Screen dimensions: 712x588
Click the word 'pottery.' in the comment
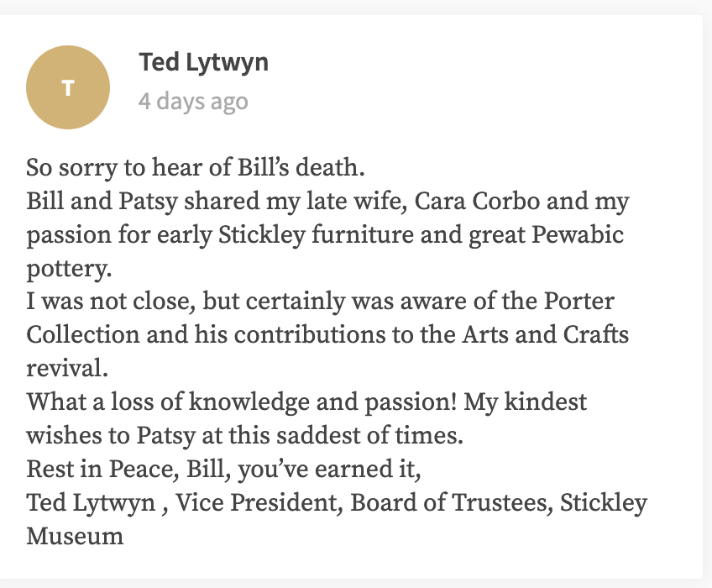pos(67,268)
